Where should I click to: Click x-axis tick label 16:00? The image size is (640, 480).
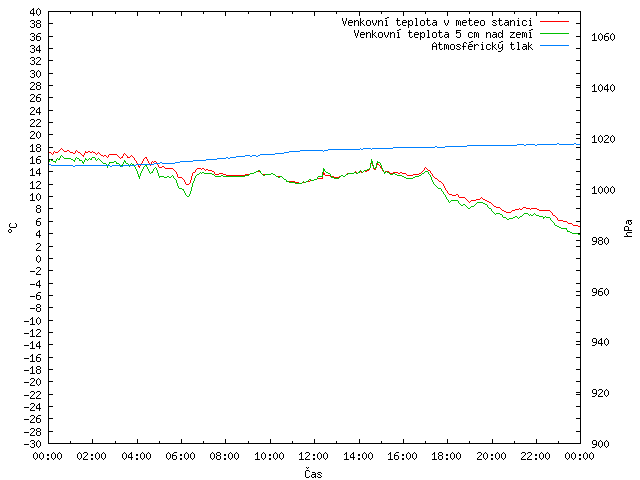pos(403,456)
